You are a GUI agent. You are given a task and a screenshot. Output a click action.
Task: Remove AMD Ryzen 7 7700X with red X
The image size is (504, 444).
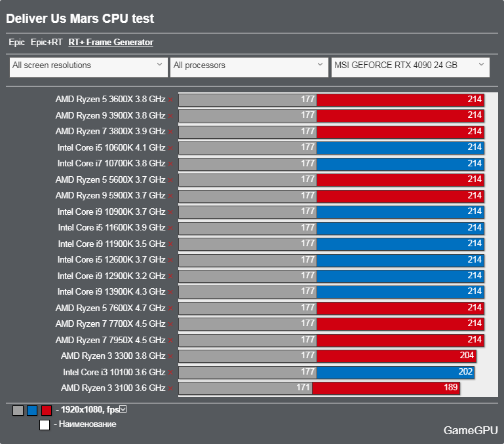[x=170, y=324]
